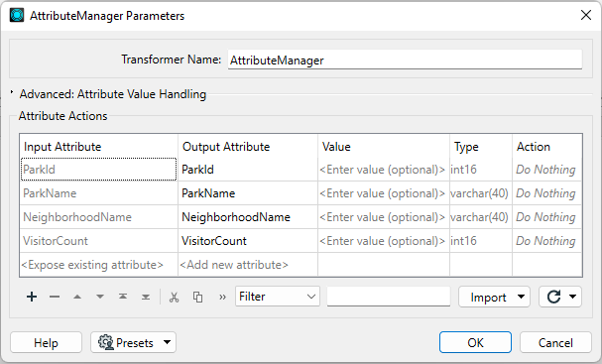
Task: Click the Value cell for ParkName
Action: pyautogui.click(x=384, y=193)
